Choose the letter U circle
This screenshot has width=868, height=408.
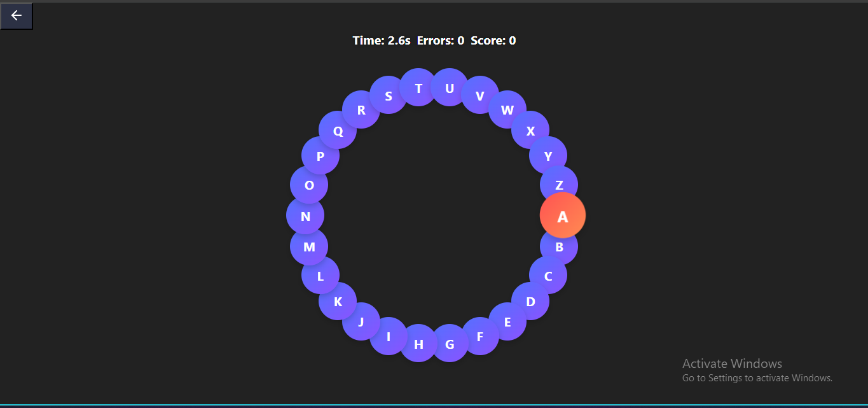450,87
